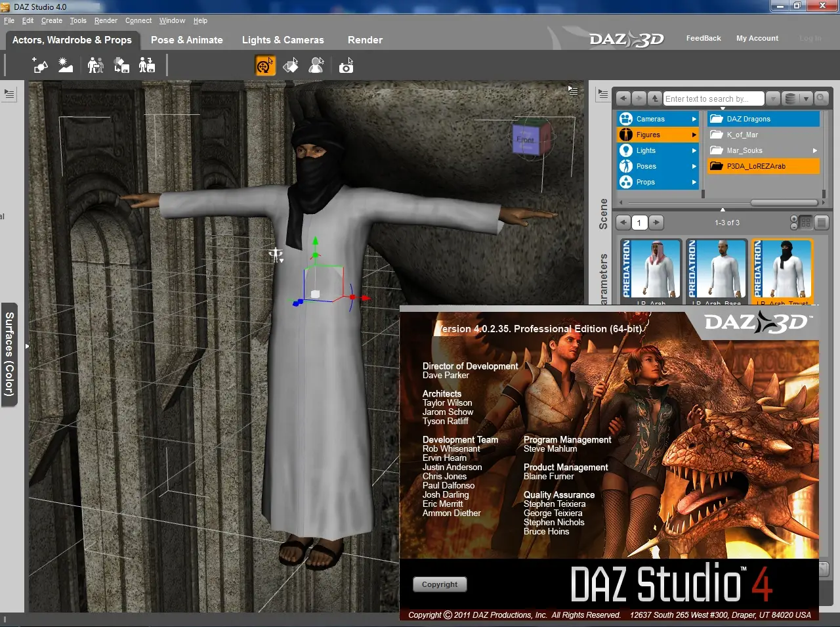This screenshot has height=627, width=840.
Task: Select the LR_Arab red headscarf thumbnail
Action: coord(651,271)
